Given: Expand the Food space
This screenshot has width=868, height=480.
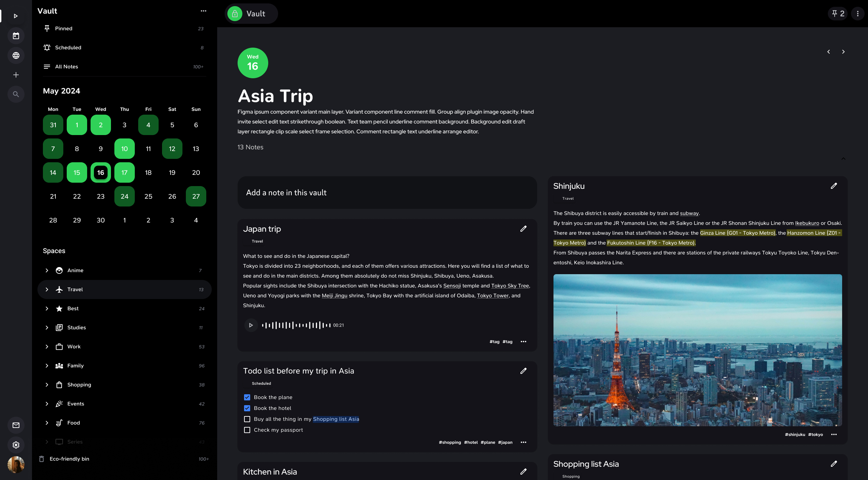Looking at the screenshot, I should (x=47, y=423).
